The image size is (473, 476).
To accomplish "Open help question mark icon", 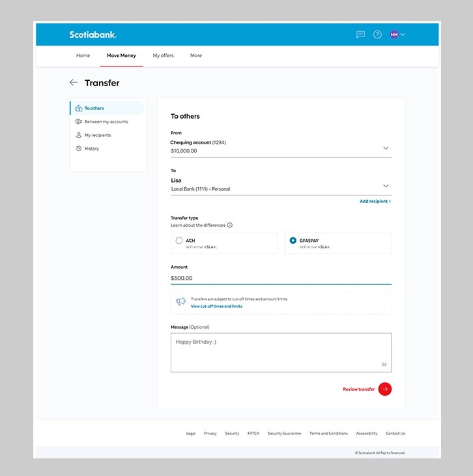I will point(377,35).
